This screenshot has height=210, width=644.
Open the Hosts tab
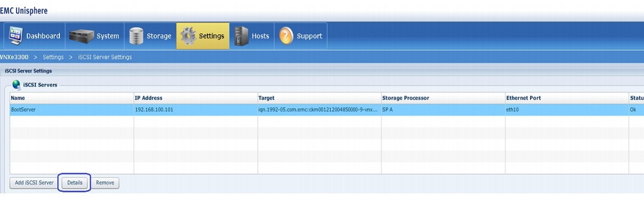point(252,36)
